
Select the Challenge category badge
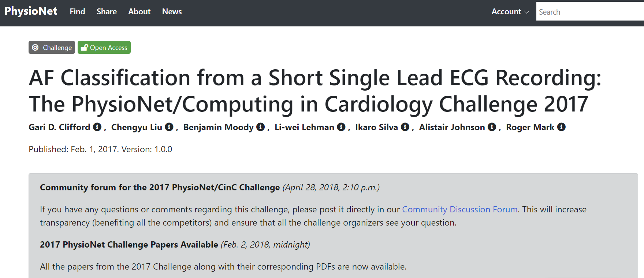[x=52, y=47]
